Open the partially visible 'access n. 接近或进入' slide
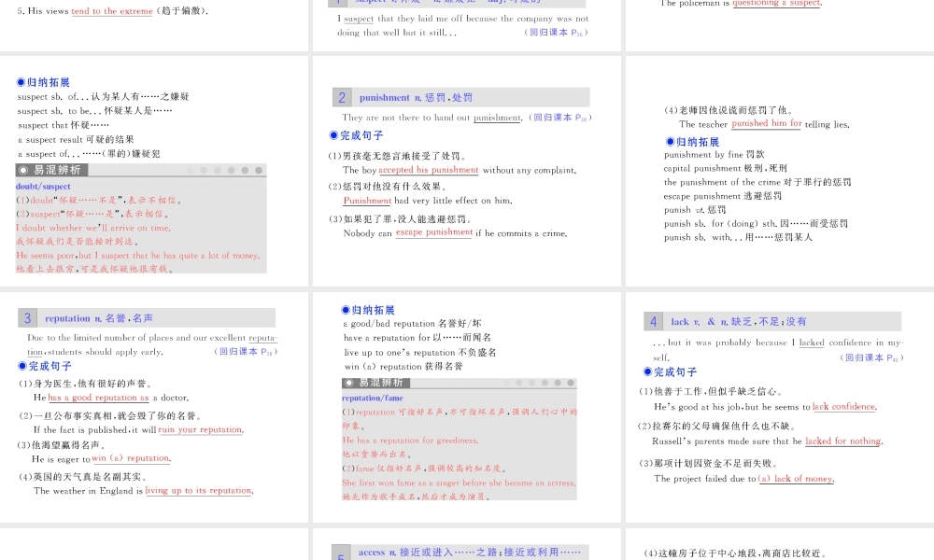 tap(466, 544)
